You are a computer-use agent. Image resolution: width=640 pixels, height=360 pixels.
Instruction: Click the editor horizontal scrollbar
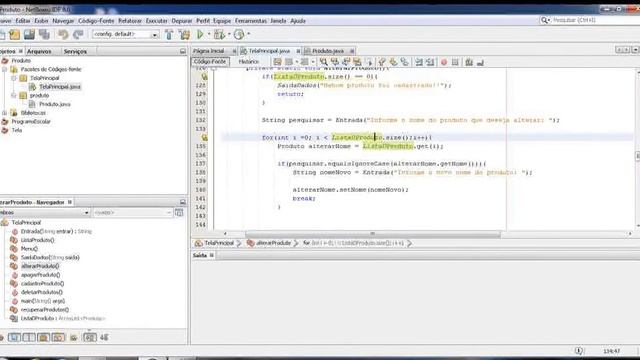(372, 234)
